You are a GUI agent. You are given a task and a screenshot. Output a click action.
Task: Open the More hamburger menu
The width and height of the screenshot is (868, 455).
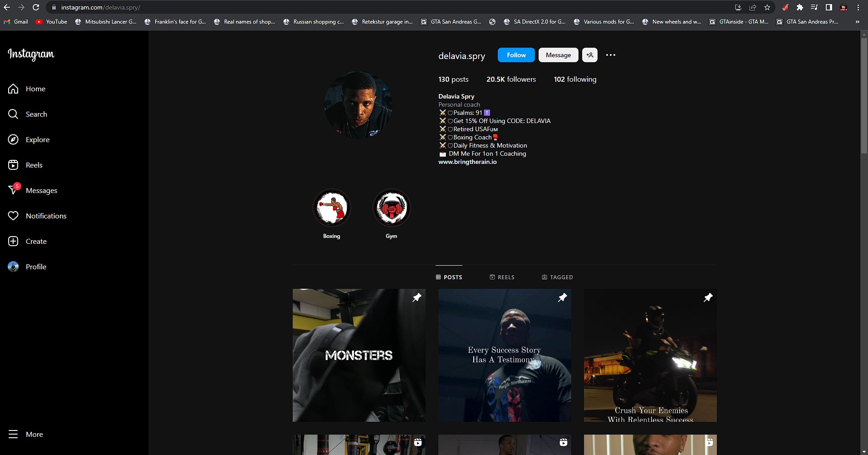click(x=25, y=435)
